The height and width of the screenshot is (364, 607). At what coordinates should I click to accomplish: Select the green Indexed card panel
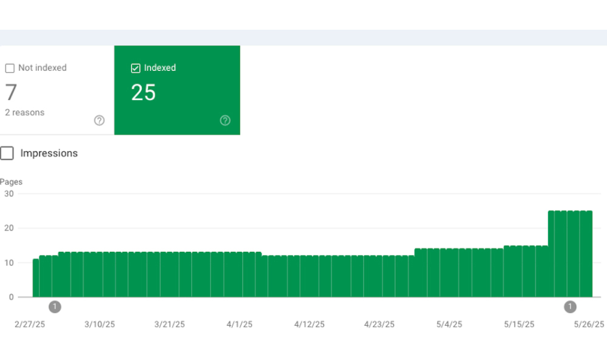[177, 90]
